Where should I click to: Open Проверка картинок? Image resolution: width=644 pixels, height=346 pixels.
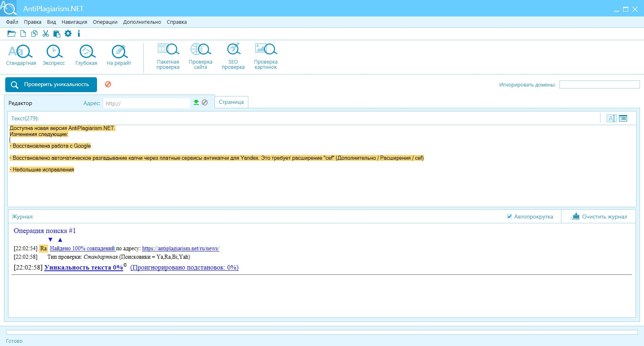click(266, 56)
